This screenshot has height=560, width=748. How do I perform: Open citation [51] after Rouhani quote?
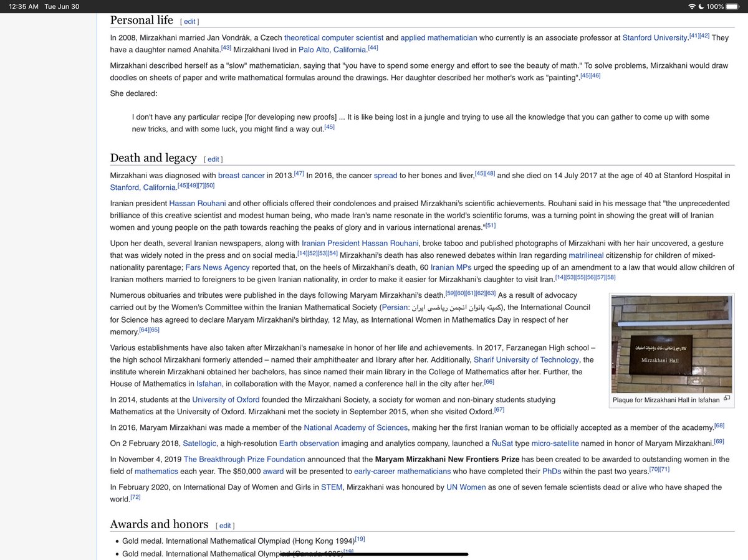pyautogui.click(x=491, y=225)
